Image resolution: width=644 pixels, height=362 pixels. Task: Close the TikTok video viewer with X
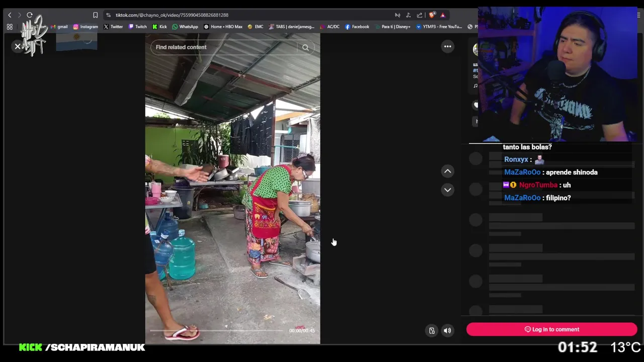point(18,46)
